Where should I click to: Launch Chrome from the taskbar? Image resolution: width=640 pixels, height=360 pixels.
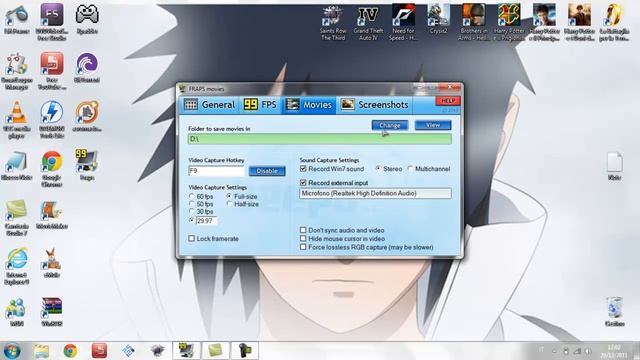pyautogui.click(x=70, y=351)
